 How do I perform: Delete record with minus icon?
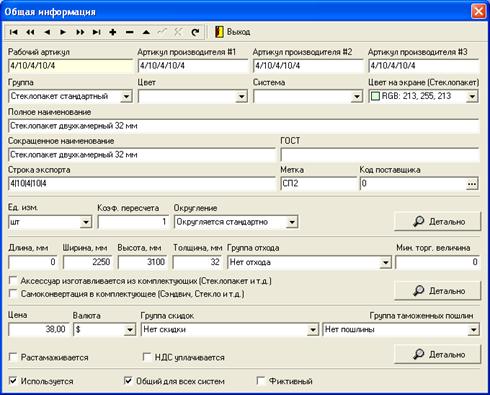tap(129, 32)
